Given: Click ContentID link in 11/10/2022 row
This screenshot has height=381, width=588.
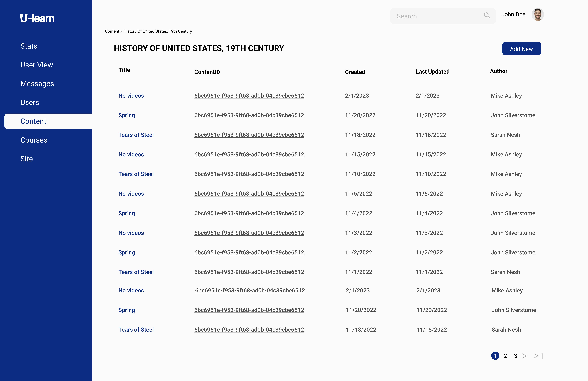Looking at the screenshot, I should [x=249, y=174].
